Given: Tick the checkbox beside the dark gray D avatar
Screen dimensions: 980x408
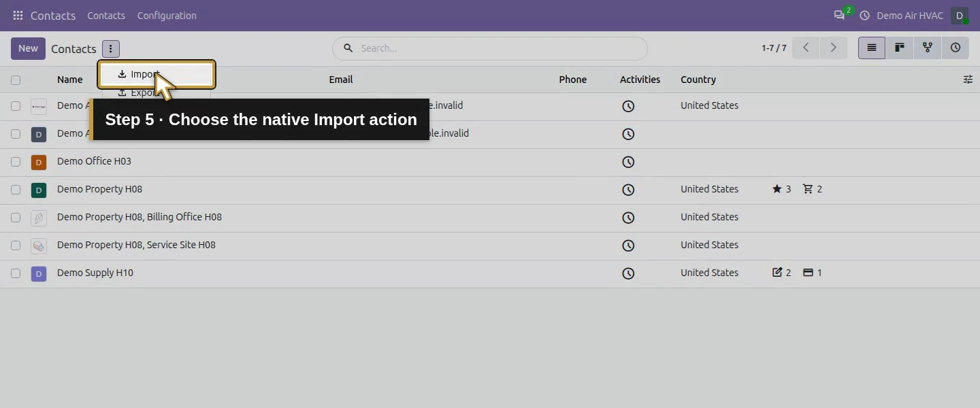Looking at the screenshot, I should [x=16, y=134].
